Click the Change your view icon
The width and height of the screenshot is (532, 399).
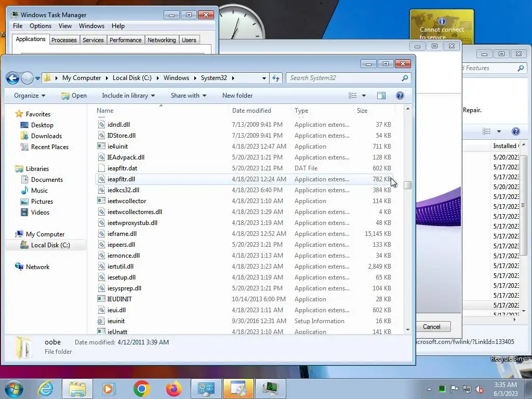[353, 96]
